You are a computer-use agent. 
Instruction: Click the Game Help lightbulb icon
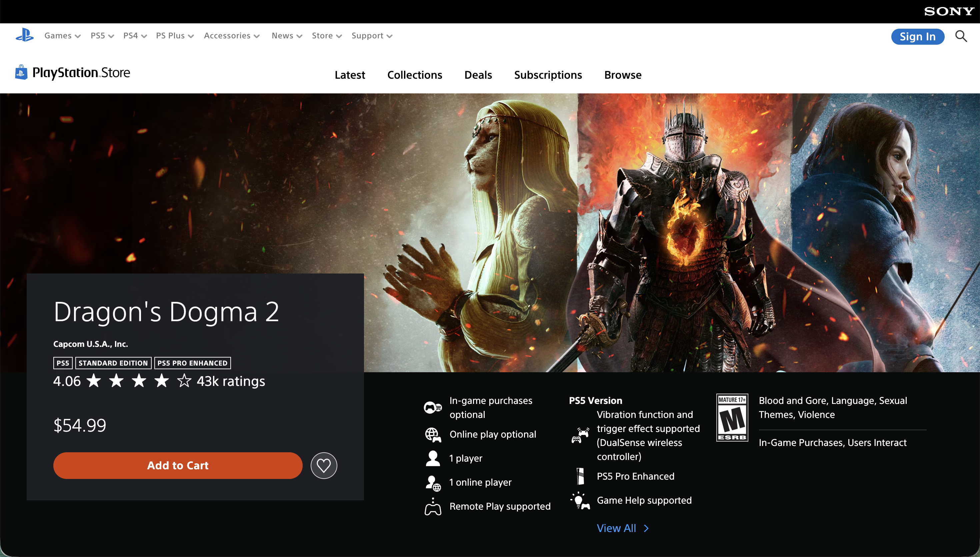(x=580, y=500)
